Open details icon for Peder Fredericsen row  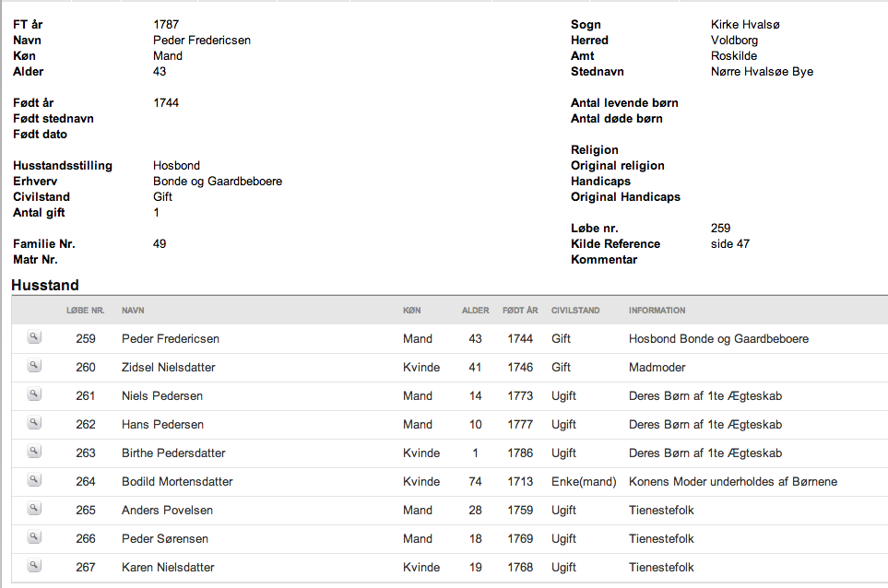[34, 337]
